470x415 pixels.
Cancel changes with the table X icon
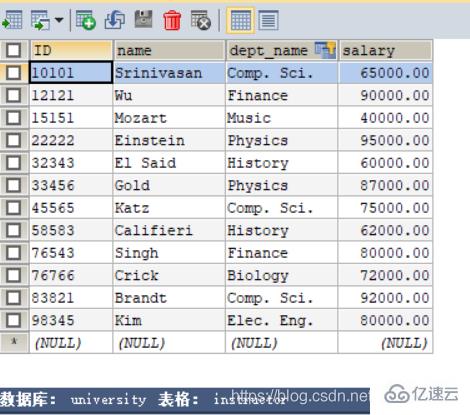201,20
